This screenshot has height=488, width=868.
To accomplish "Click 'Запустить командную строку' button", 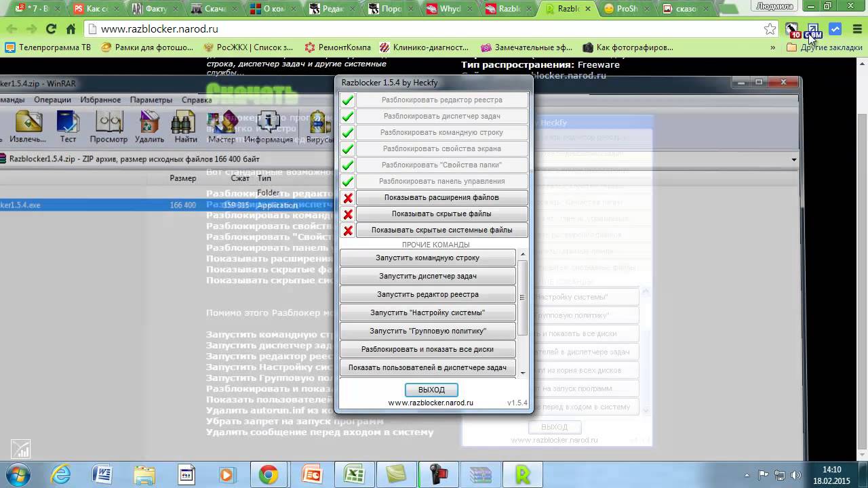I will [428, 258].
